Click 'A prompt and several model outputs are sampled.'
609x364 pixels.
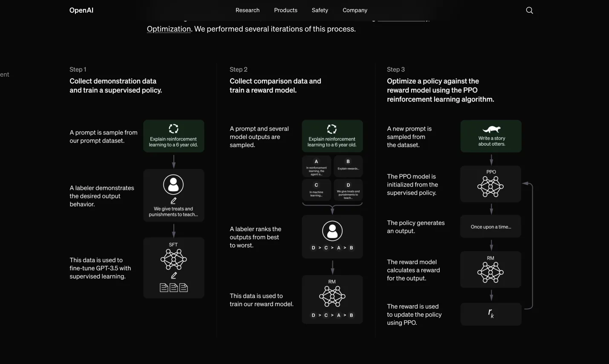[x=259, y=137]
